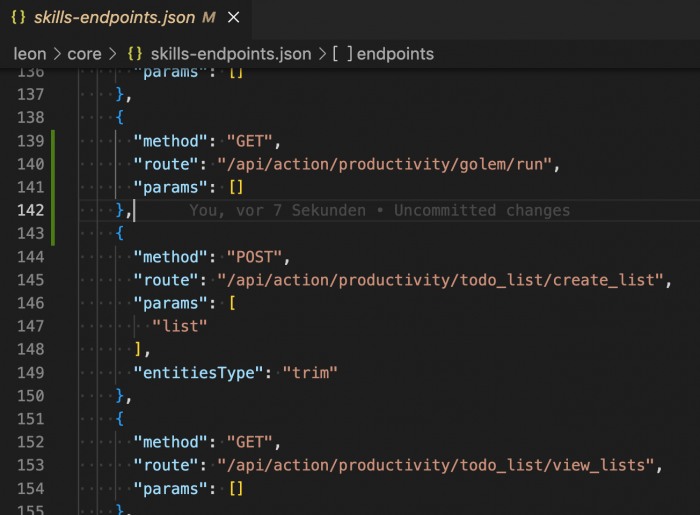Place cursor on the golem/run route string
This screenshot has width=700, height=515.
click(x=384, y=164)
